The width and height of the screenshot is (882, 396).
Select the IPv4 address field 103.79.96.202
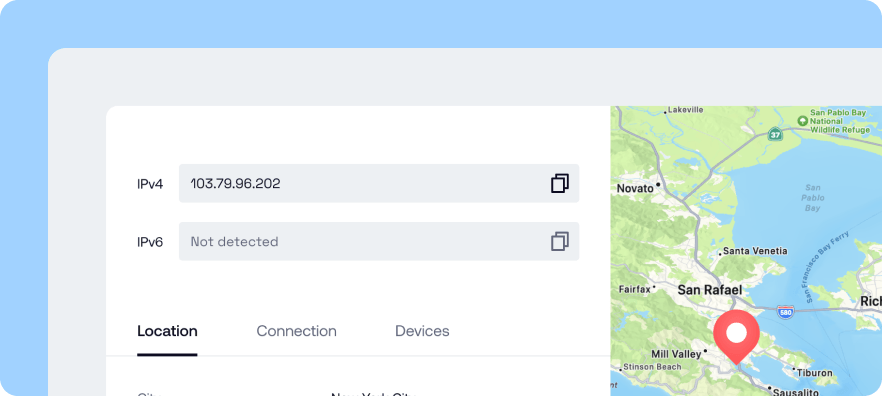379,183
